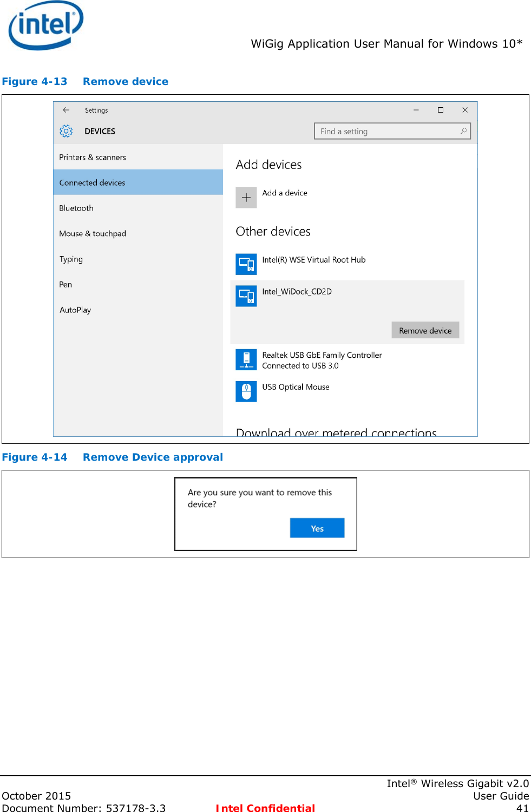Click Add a device label
The image size is (531, 812).
285,193
